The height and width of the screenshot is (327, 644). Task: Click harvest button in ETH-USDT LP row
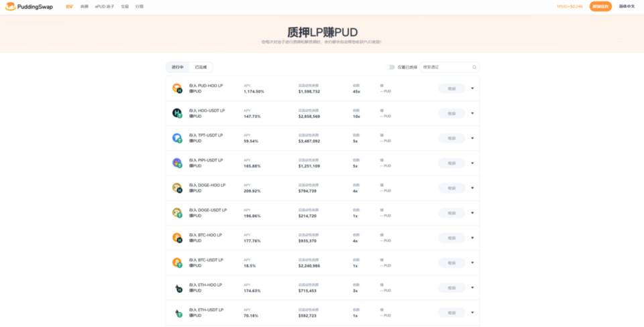(x=451, y=313)
